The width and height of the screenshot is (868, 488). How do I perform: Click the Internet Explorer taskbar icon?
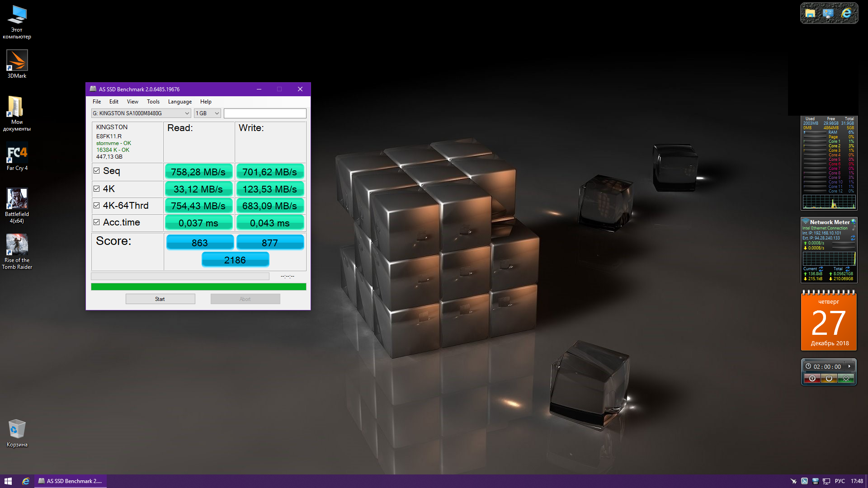point(26,481)
